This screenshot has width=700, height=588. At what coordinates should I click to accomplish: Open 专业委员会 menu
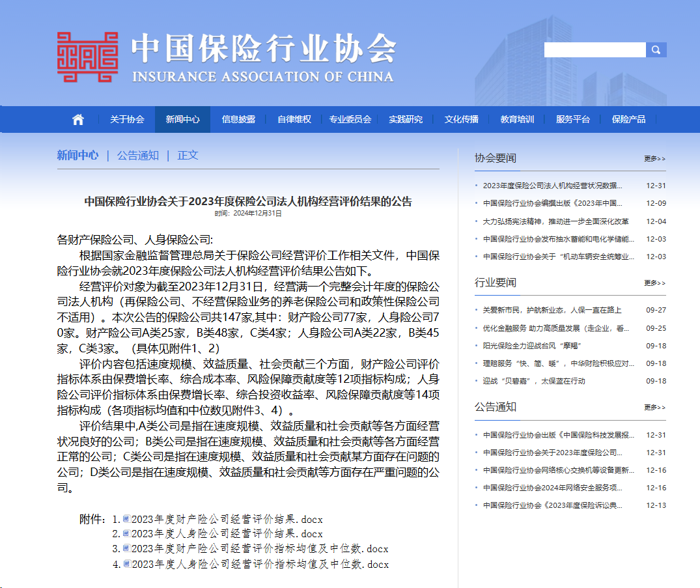[x=350, y=120]
